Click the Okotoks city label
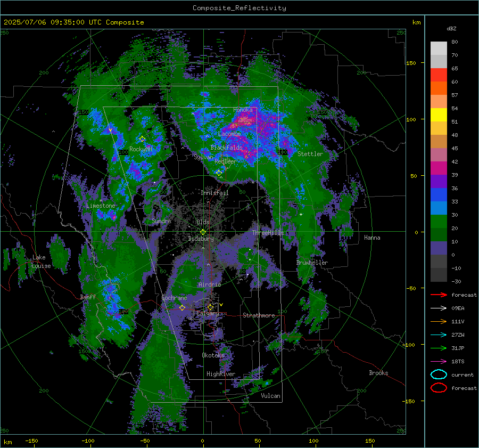The height and width of the screenshot is (448, 479). pyautogui.click(x=213, y=355)
